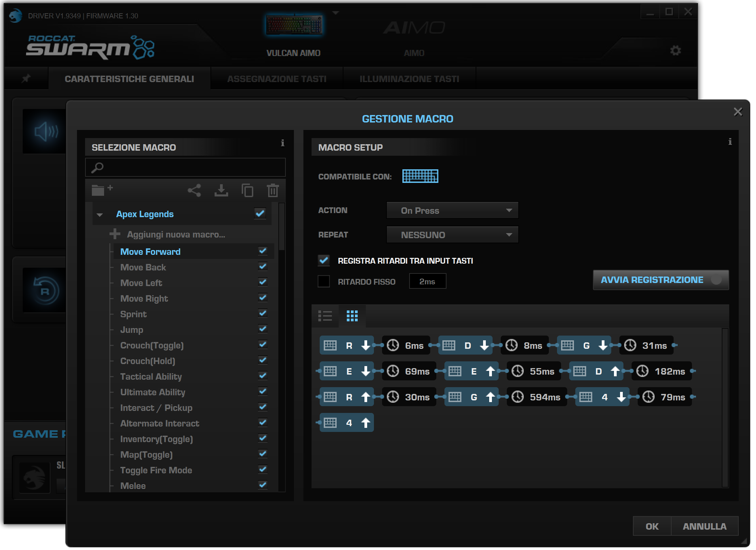Select the Crouch(Toggle) macro
The image size is (756, 550).
click(x=152, y=345)
